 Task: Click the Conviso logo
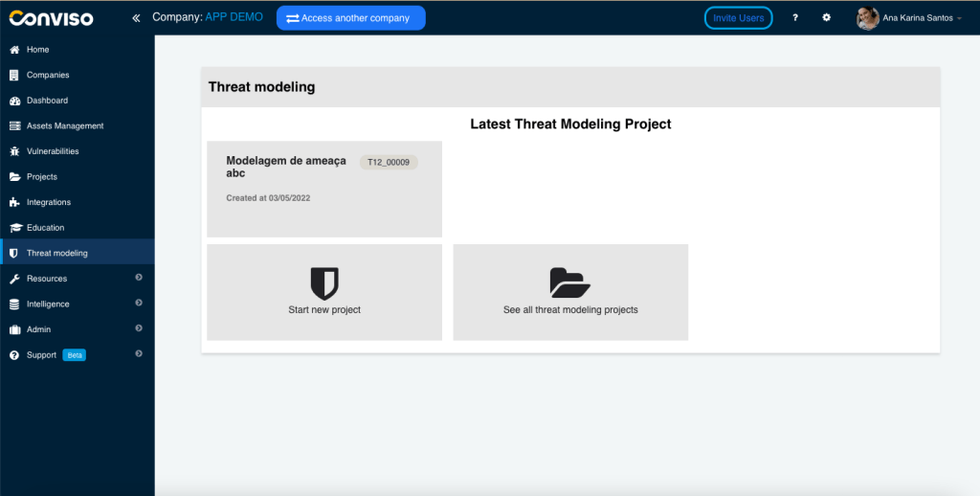52,18
